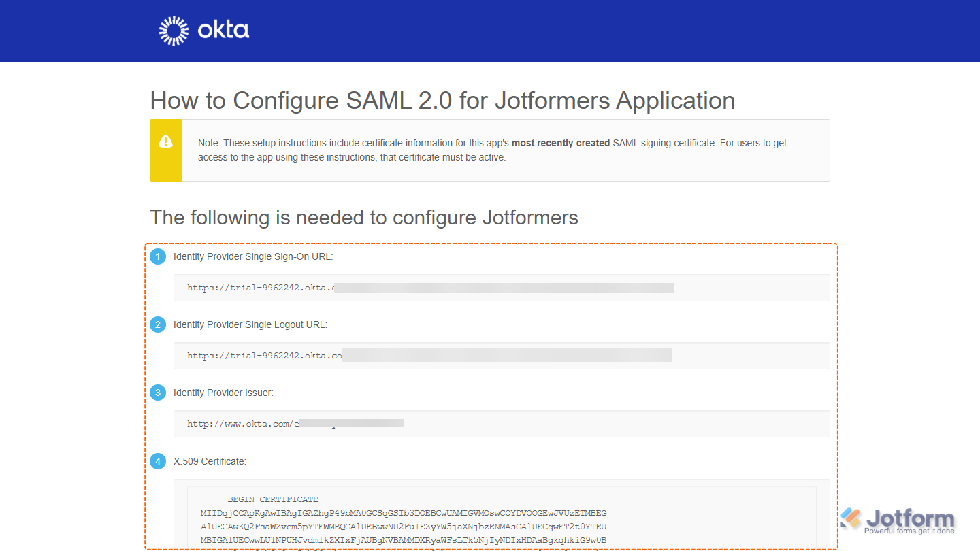Click the 'Identity Provider Single Sign-On URL:' label
The height and width of the screenshot is (551, 980).
[x=253, y=256]
